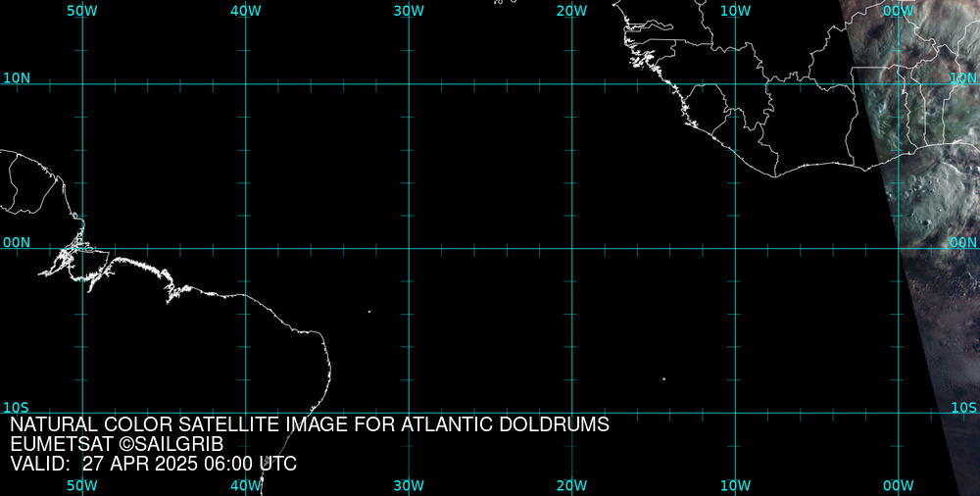Click the '00W' longitude label along the top edge

click(899, 11)
